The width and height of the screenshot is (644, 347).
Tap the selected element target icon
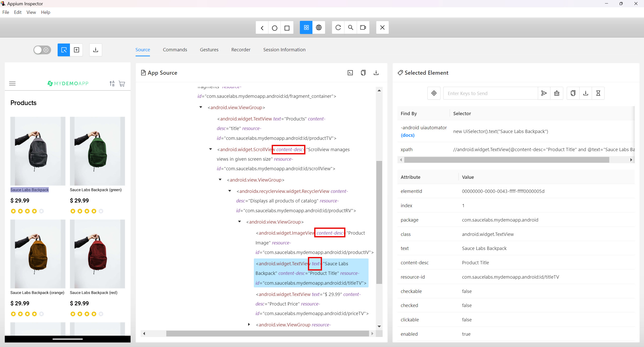tap(434, 93)
